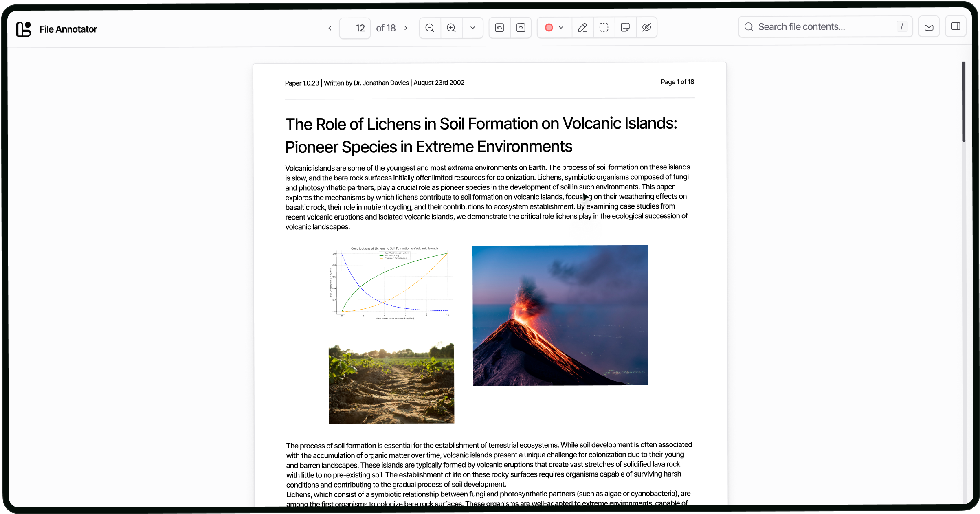Select the Pen annotation tool
The height and width of the screenshot is (514, 980).
(582, 28)
